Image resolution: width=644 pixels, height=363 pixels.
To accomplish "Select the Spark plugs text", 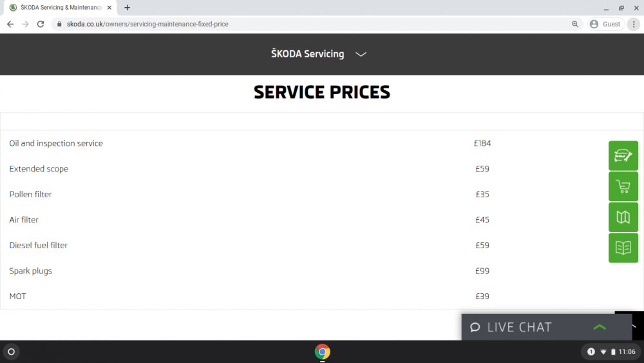I will click(31, 271).
